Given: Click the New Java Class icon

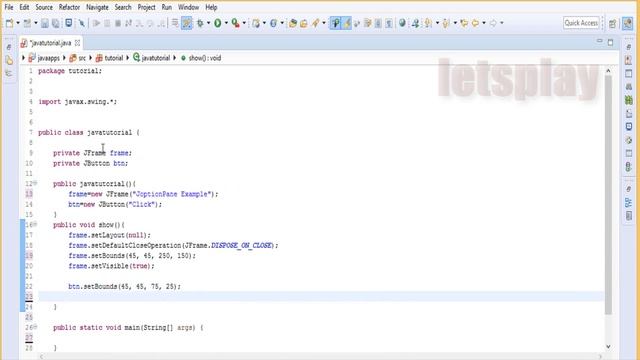Looking at the screenshot, I should pyautogui.click(x=273, y=23).
